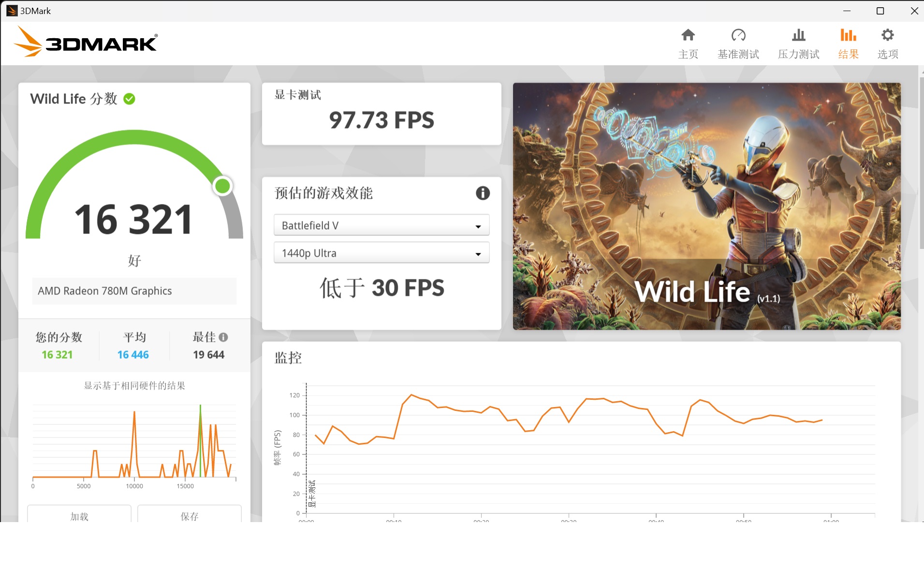Open 选项 options gear tab

point(888,44)
